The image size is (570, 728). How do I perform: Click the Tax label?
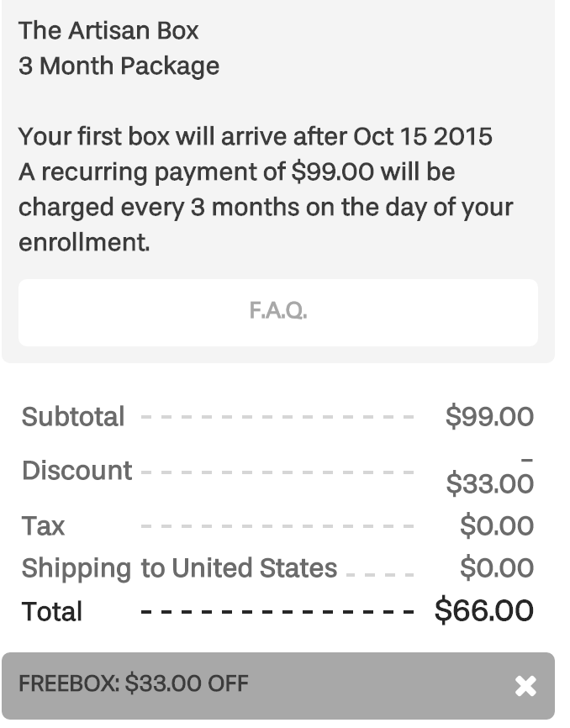click(43, 526)
